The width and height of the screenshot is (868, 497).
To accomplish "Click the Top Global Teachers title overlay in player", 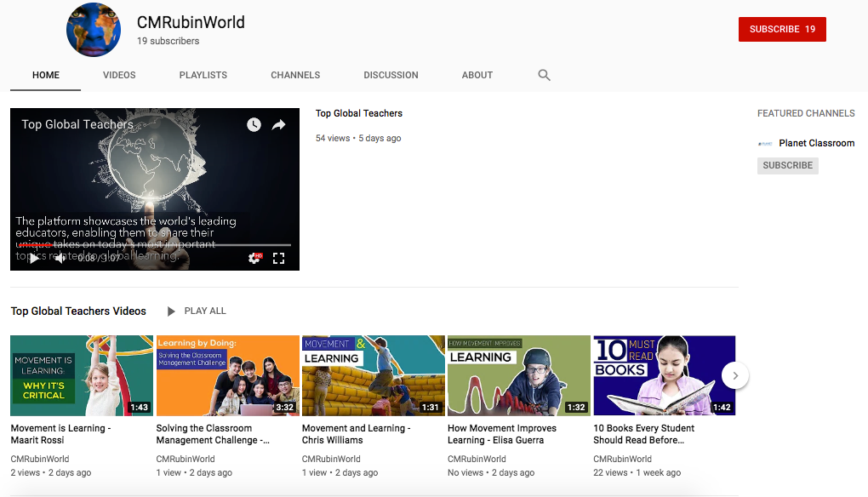I will (77, 124).
